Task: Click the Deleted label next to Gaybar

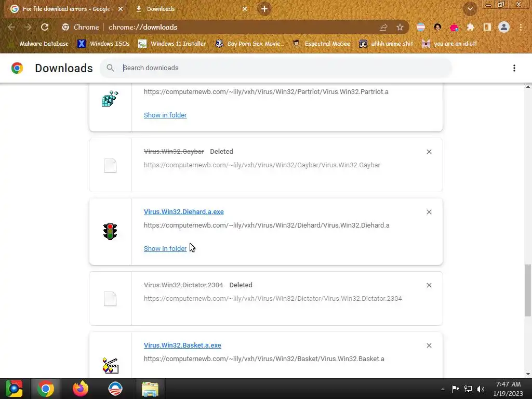Action: pos(221,152)
